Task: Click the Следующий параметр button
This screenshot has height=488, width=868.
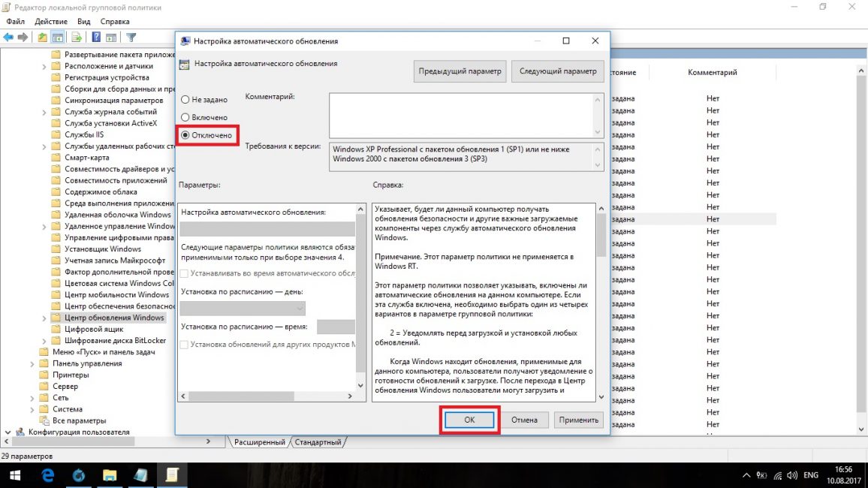Action: (x=557, y=71)
